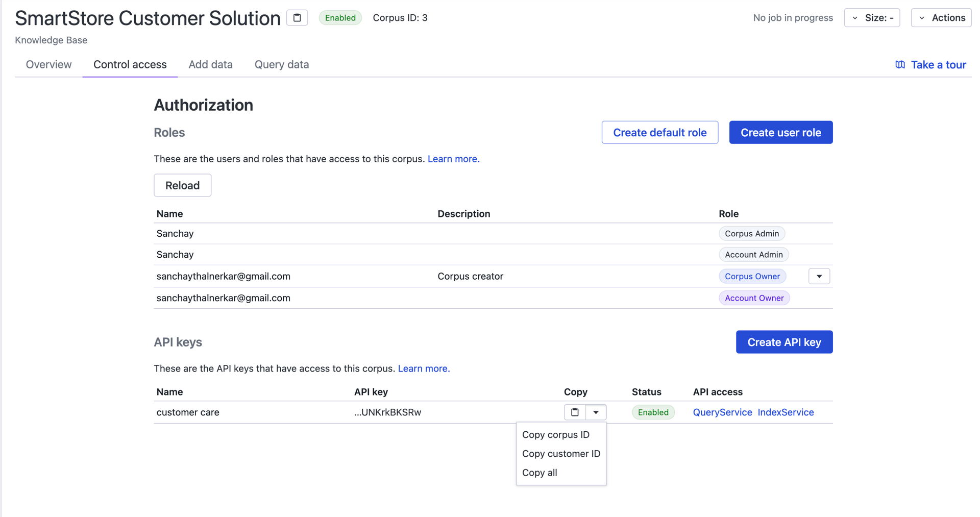Image resolution: width=980 pixels, height=517 pixels.
Task: Select Copy corpus ID from menu
Action: click(556, 435)
